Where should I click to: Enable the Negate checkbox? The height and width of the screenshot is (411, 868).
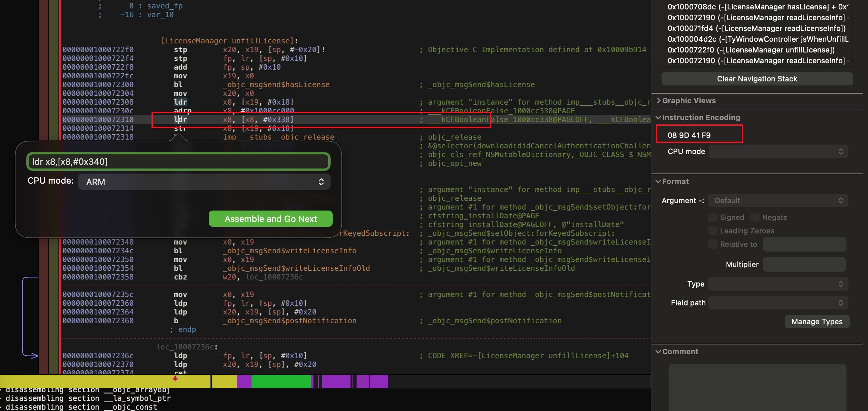click(x=755, y=218)
